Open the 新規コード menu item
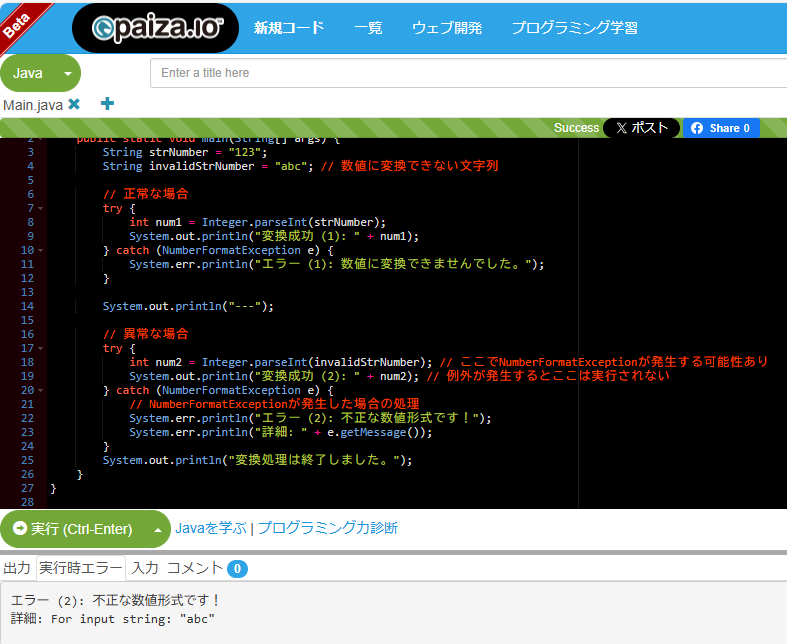Viewport: 787px width, 644px height. click(289, 28)
